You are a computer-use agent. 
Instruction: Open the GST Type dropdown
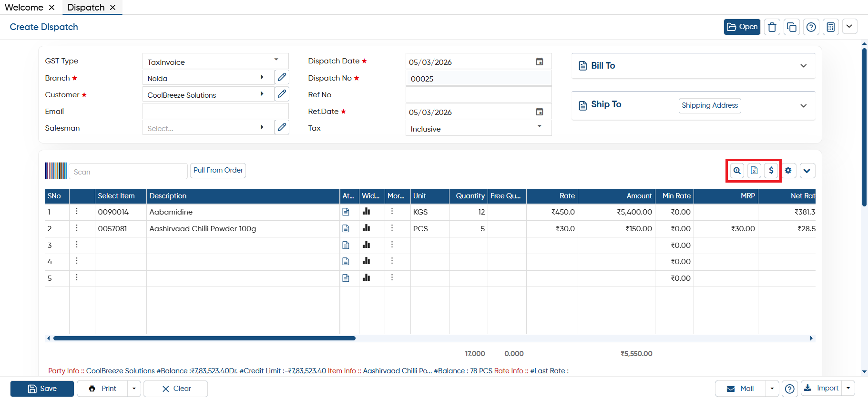pos(215,62)
